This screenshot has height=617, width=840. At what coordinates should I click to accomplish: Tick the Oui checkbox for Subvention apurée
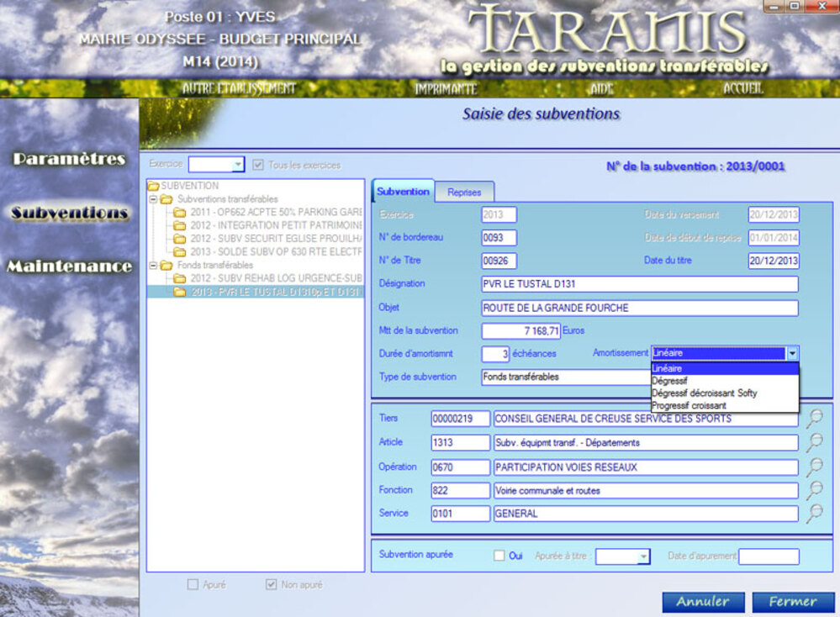pyautogui.click(x=499, y=556)
